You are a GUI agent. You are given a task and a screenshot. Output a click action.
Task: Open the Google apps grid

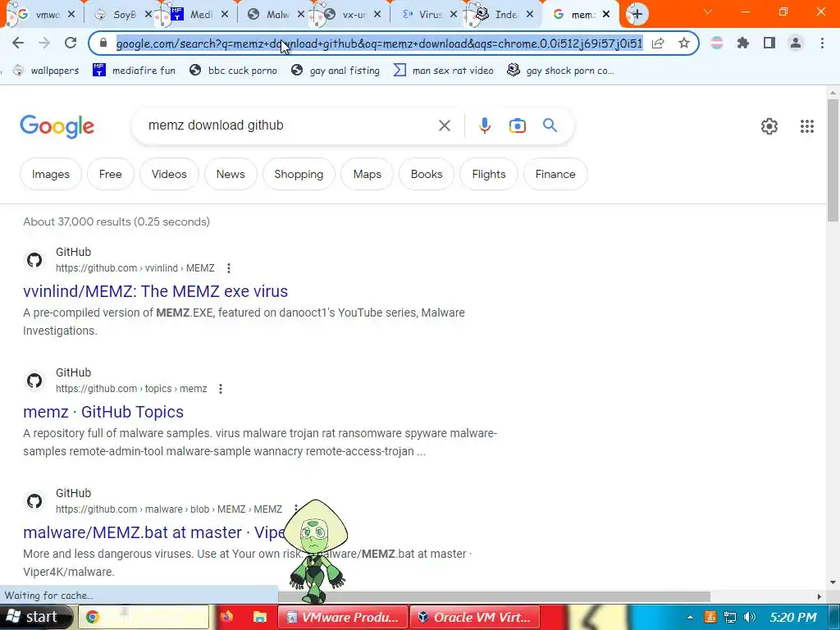click(x=807, y=126)
